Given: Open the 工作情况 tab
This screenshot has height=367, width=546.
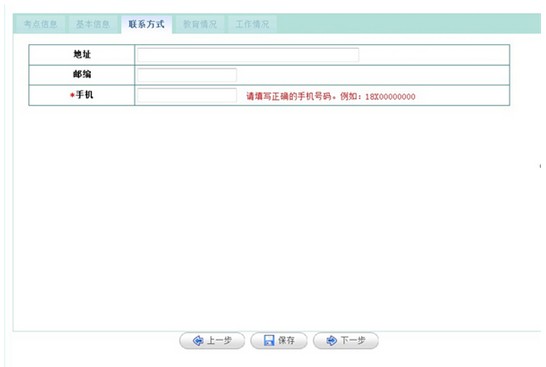Looking at the screenshot, I should tap(252, 24).
